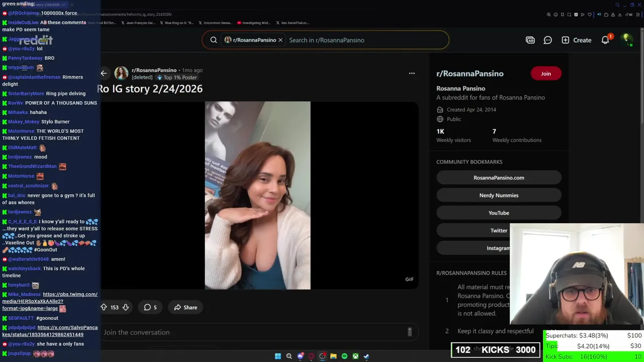The image size is (644, 362).
Task: Click the page scrollbar on the right edge
Action: 641,78
